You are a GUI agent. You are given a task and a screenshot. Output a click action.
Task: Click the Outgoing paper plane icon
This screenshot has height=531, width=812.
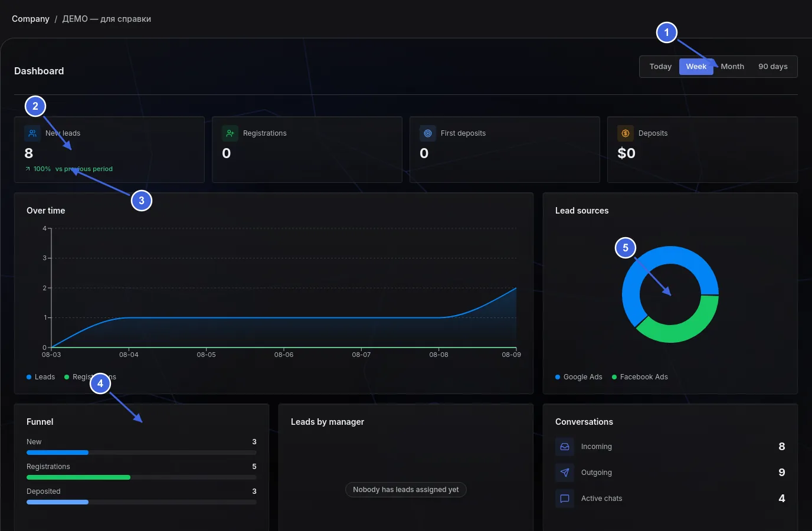click(x=565, y=473)
